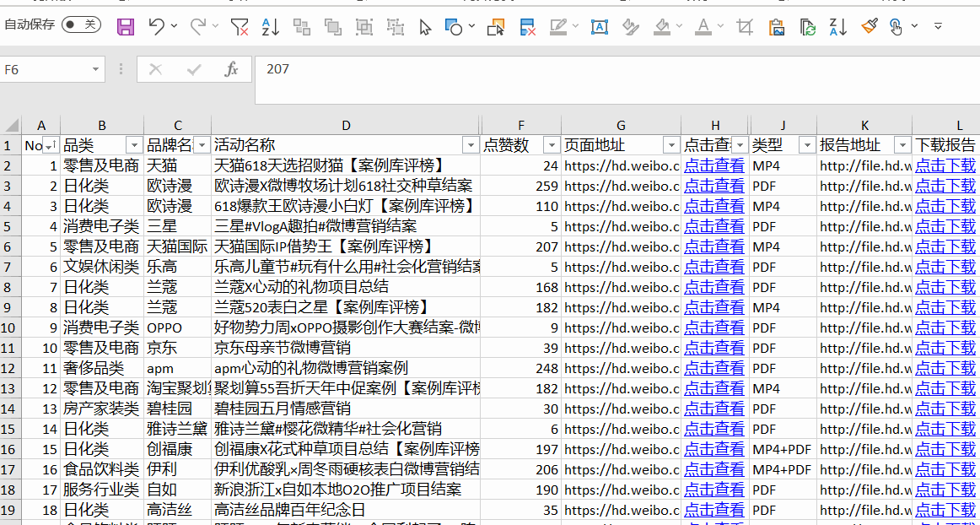Click the Delete Table Rows icon
The image size is (980, 525).
[527, 26]
